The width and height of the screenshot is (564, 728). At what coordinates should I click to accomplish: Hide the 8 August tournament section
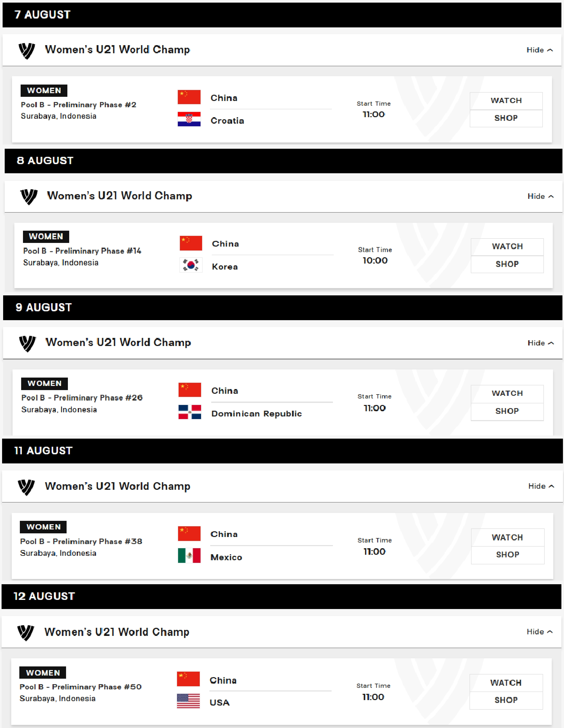click(x=541, y=196)
